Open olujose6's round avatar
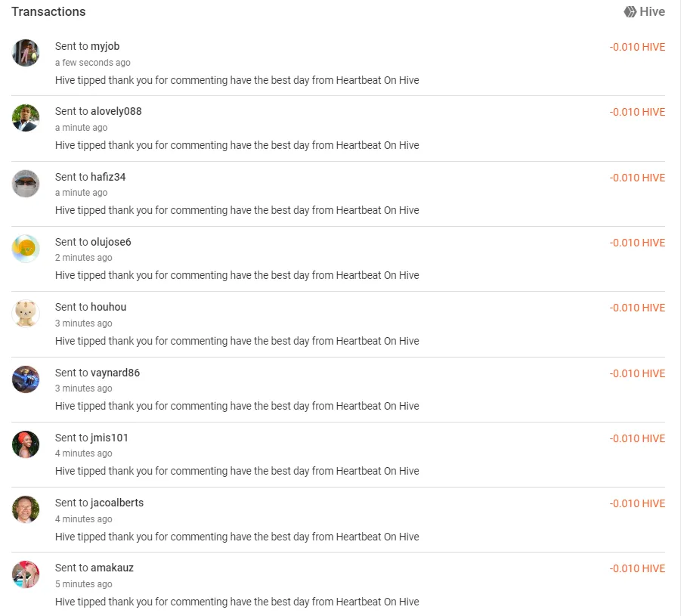The width and height of the screenshot is (681, 616). click(x=26, y=249)
